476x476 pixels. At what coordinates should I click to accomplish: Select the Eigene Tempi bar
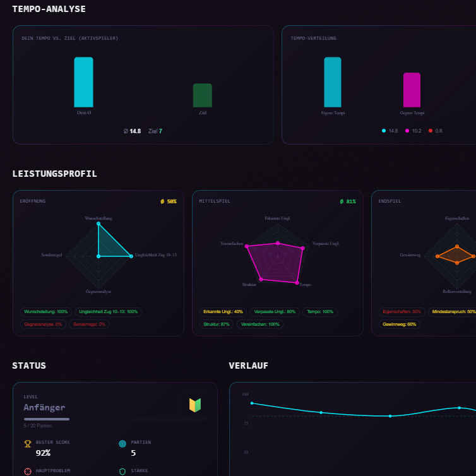click(x=333, y=82)
